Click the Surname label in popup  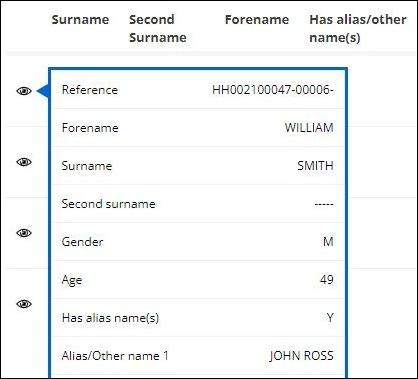tap(87, 166)
